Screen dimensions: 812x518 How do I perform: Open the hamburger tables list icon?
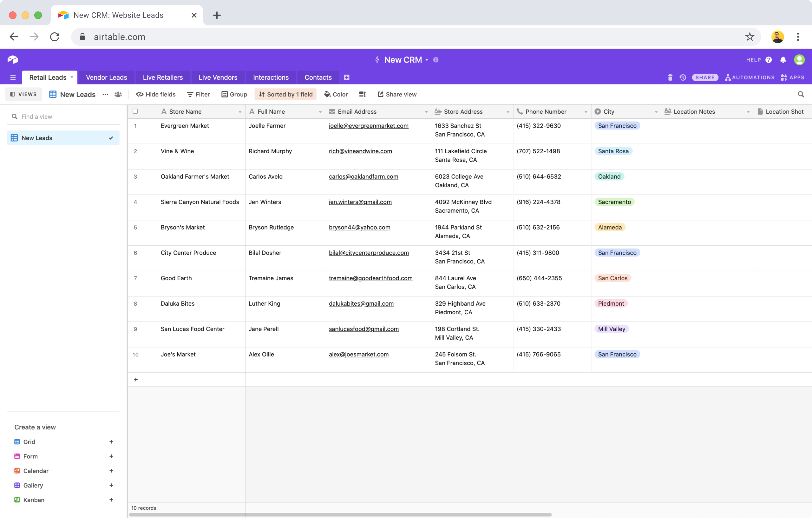[x=13, y=78]
